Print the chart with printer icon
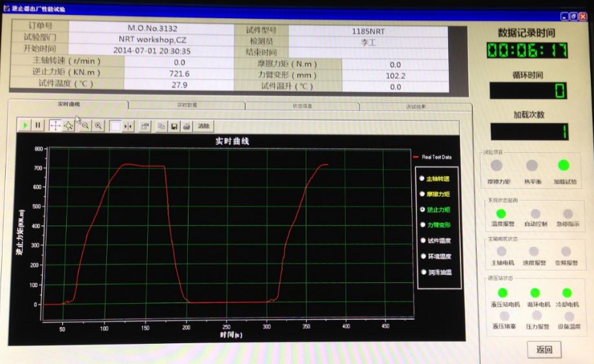The height and width of the screenshot is (364, 594). pyautogui.click(x=187, y=126)
